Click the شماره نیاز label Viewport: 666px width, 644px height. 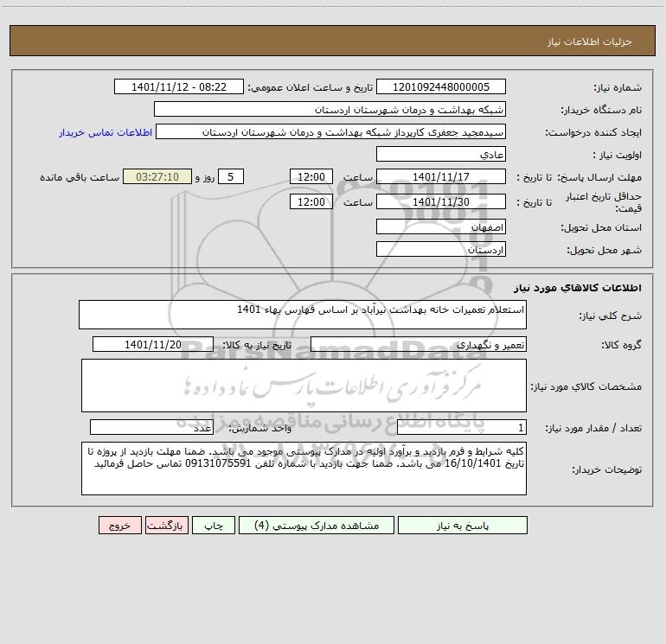[x=618, y=87]
